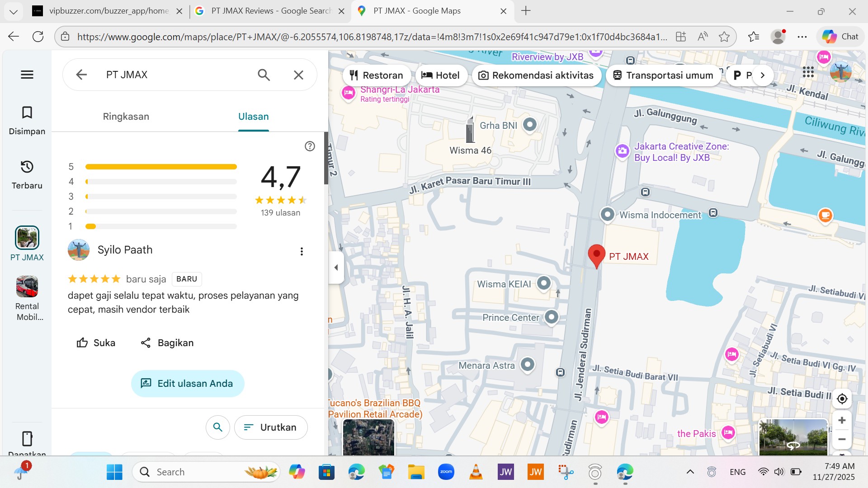Click the magnifier icon in search box
The width and height of the screenshot is (868, 488).
[264, 75]
